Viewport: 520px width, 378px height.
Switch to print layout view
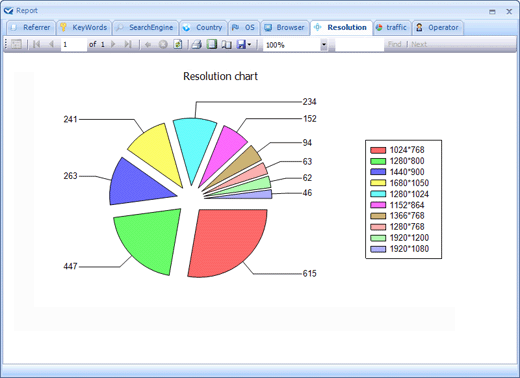point(212,44)
